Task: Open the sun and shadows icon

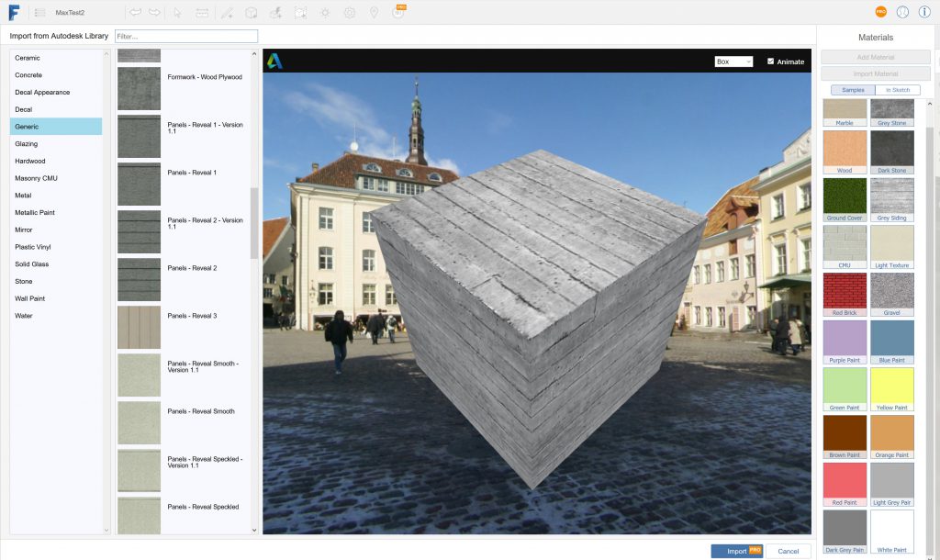Action: click(325, 13)
